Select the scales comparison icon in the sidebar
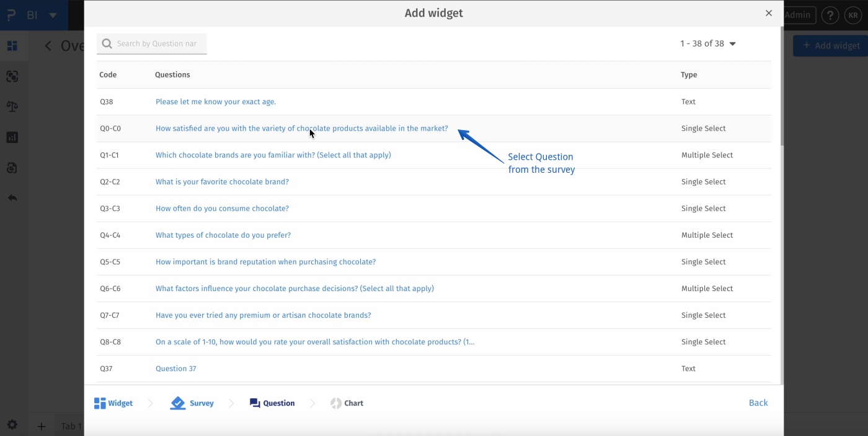 13,107
